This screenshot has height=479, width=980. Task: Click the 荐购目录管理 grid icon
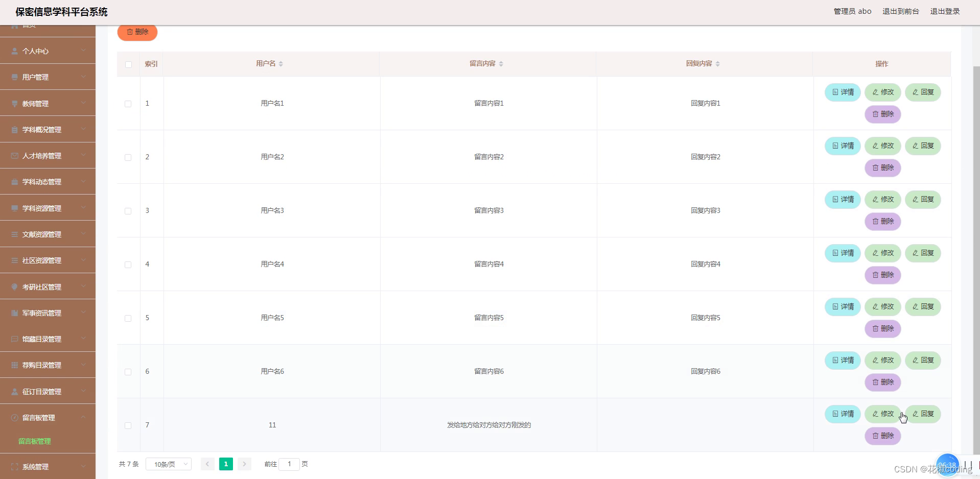point(15,365)
